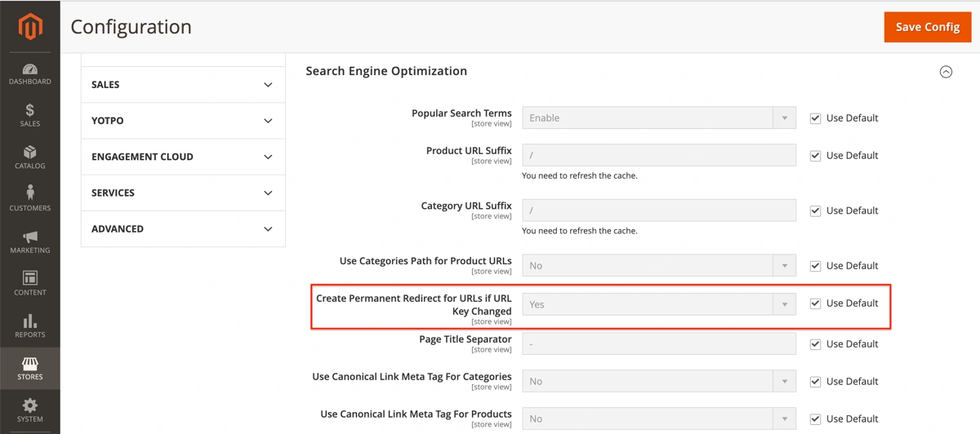
Task: Expand the Engagement Cloud configuration tab
Action: [x=183, y=157]
